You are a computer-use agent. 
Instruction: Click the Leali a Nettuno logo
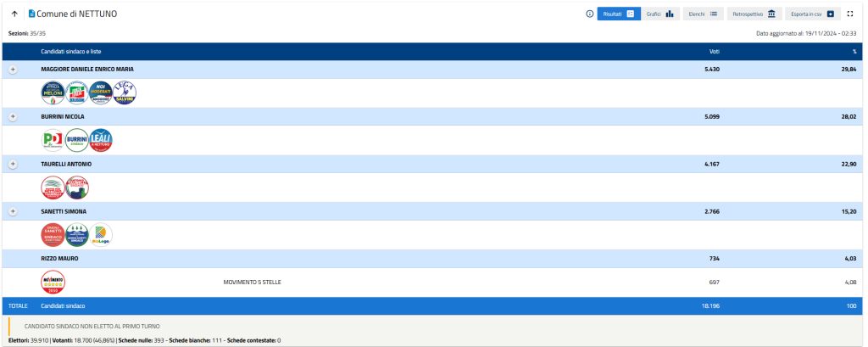point(101,140)
